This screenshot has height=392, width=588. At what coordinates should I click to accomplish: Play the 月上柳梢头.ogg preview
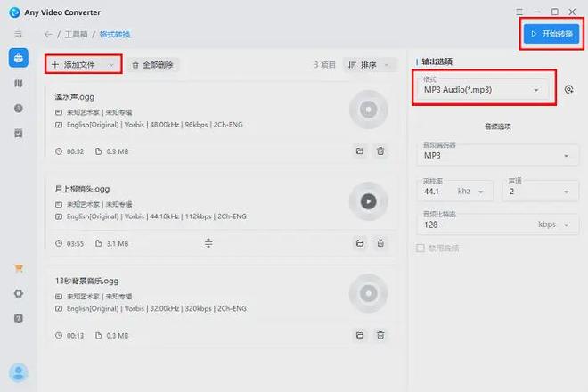368,201
